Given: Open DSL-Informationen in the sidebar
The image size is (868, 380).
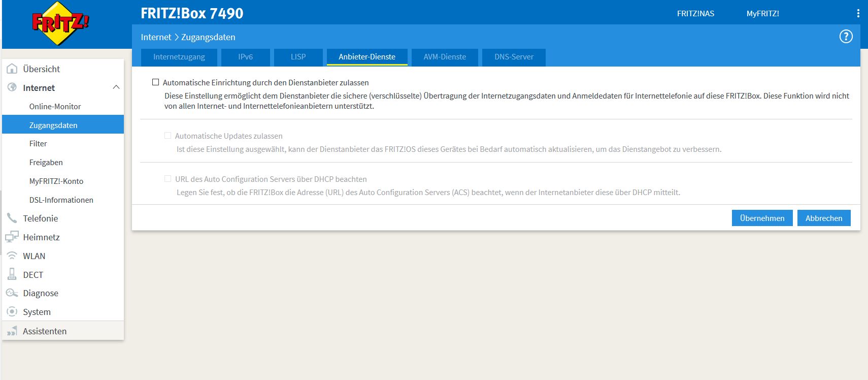Looking at the screenshot, I should click(x=63, y=200).
